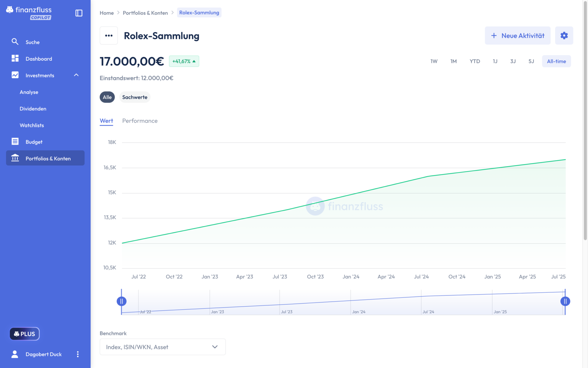
Task: Open the portfolio settings gear
Action: (564, 35)
